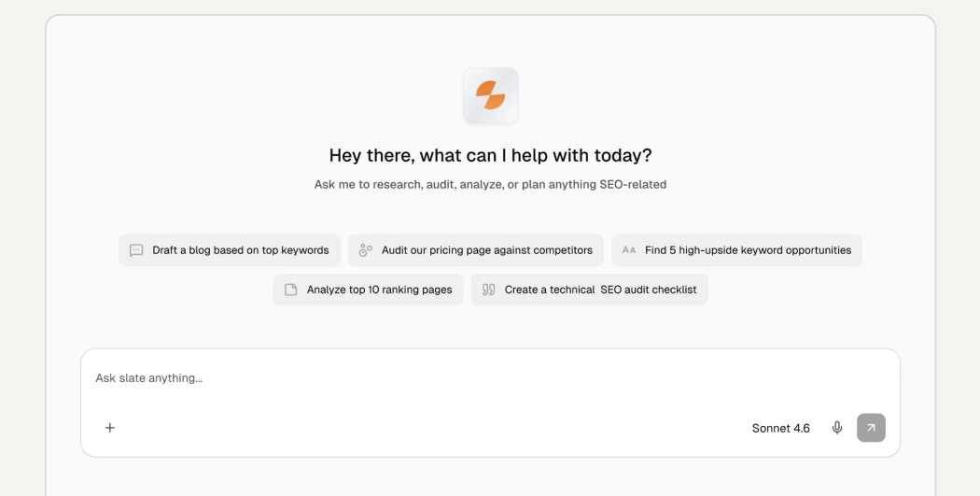
Task: Click the AA icon on keyword opportunities chip
Action: coord(629,250)
